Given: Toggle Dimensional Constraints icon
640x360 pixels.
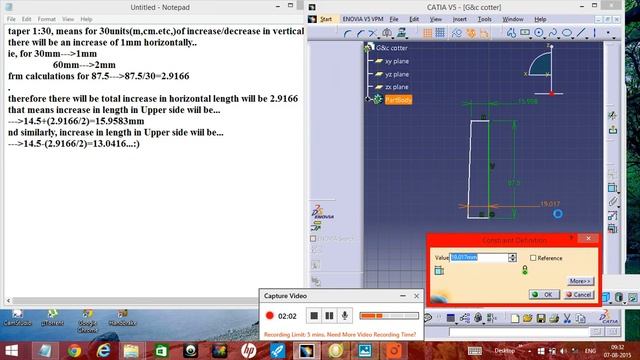Looking at the screenshot, I should (484, 33).
